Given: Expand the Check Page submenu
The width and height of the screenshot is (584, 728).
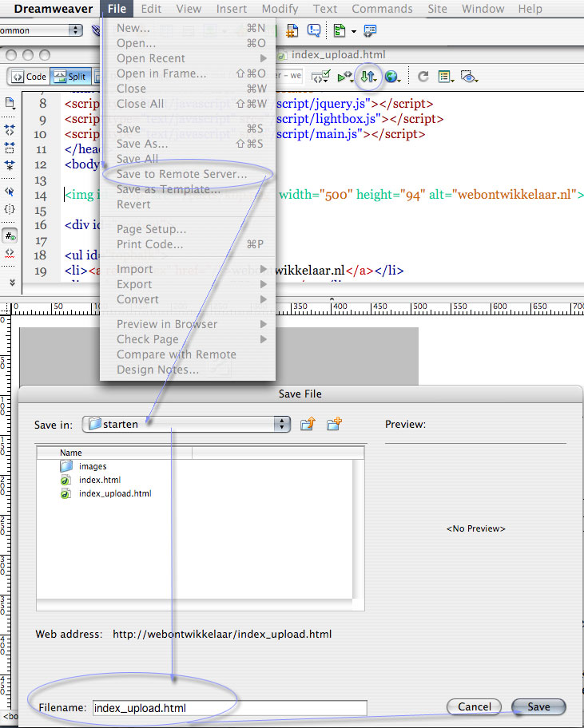Looking at the screenshot, I should click(x=188, y=339).
